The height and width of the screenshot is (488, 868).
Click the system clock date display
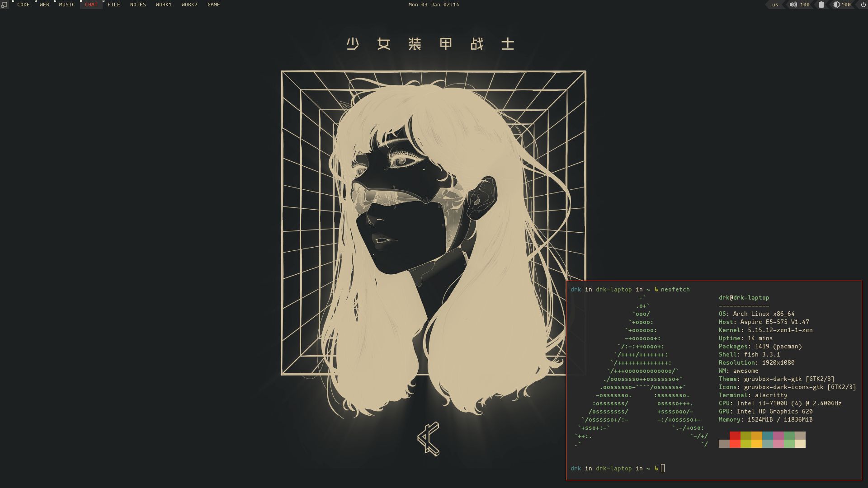point(434,5)
